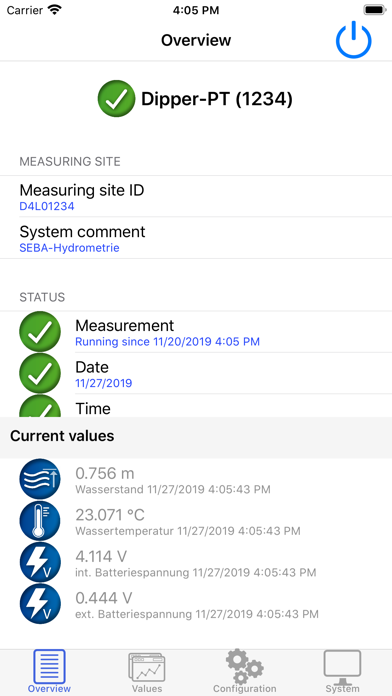This screenshot has height=696, width=392.
Task: Tap the 4:05 PM status bar clock
Action: coord(196,10)
